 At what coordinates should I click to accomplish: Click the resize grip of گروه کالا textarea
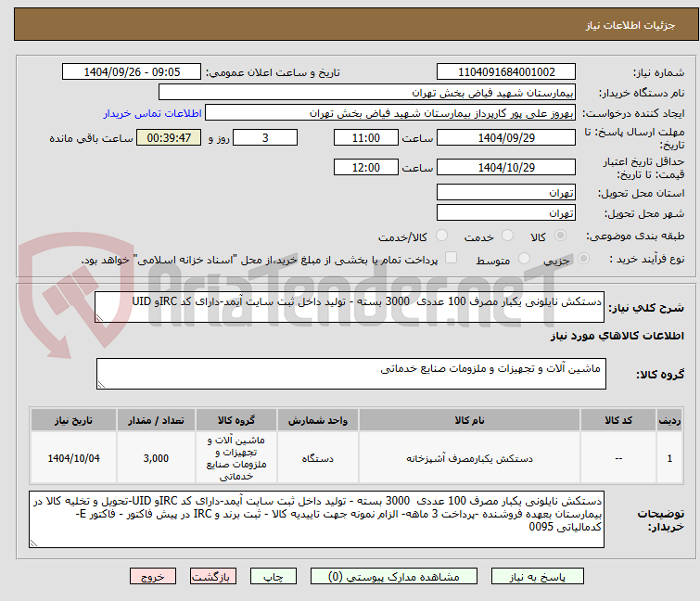101,385
